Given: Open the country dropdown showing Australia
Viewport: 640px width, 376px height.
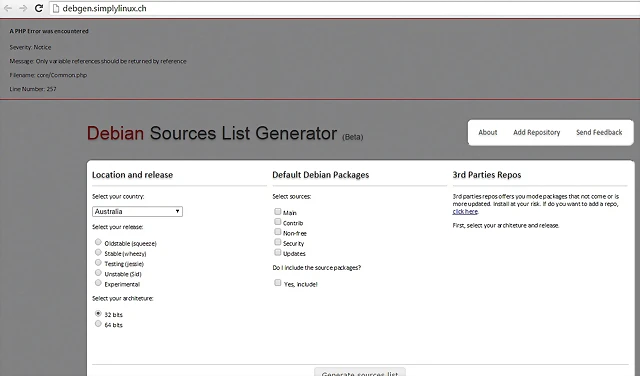Looking at the screenshot, I should point(137,211).
